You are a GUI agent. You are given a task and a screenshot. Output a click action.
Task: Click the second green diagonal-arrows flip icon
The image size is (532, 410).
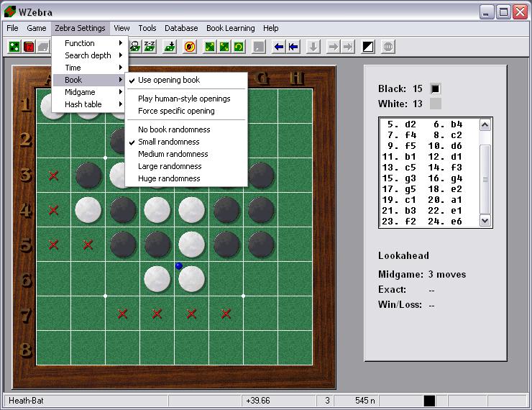(224, 47)
